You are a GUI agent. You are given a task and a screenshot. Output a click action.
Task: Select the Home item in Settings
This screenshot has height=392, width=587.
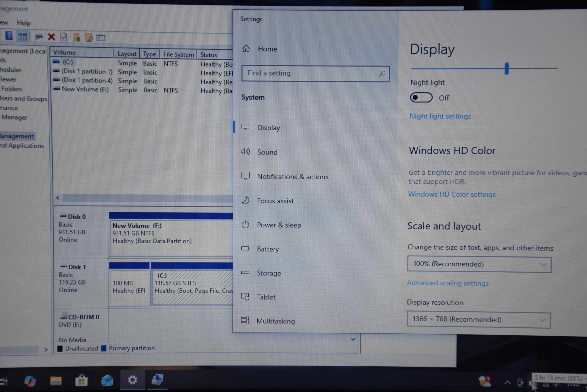point(267,49)
